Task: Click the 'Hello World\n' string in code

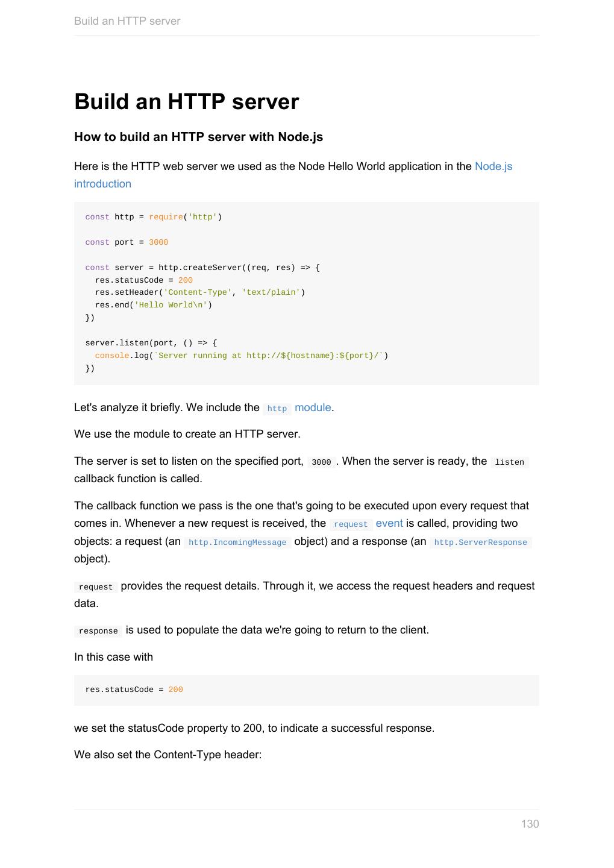Action: 171,305
